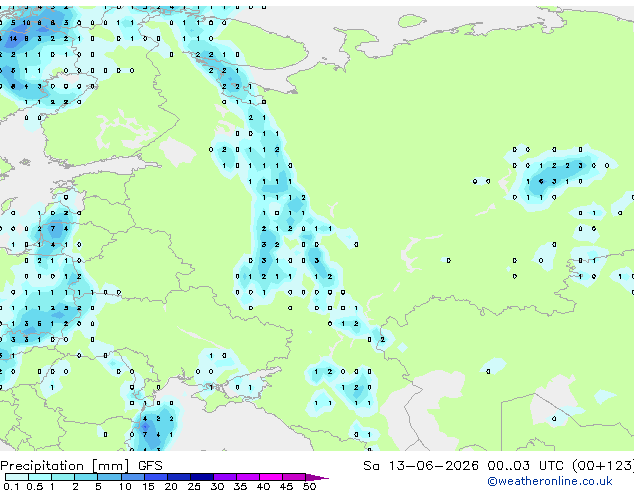
Task: Click the '40' legend scale label
Action: 263,486
